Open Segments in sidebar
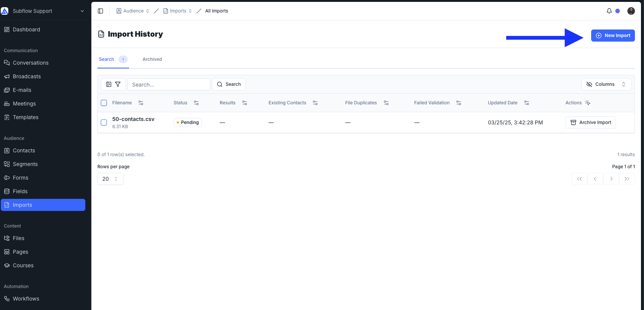The width and height of the screenshot is (644, 310). click(x=43, y=164)
